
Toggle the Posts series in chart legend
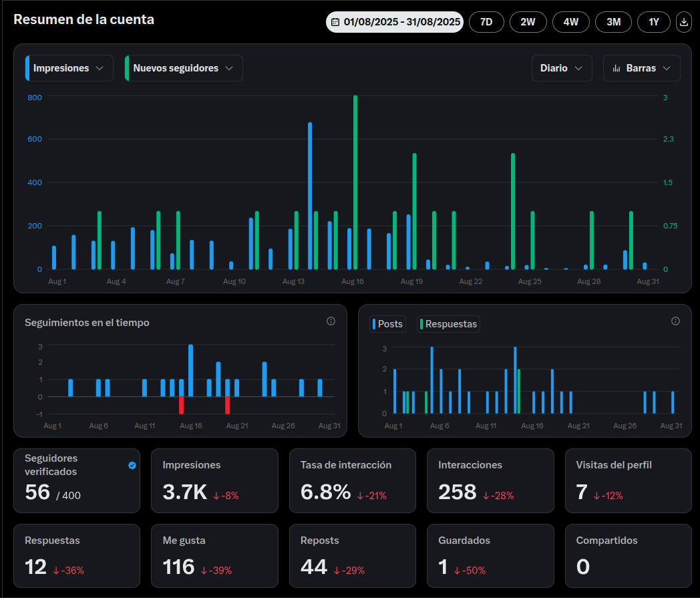click(x=387, y=324)
